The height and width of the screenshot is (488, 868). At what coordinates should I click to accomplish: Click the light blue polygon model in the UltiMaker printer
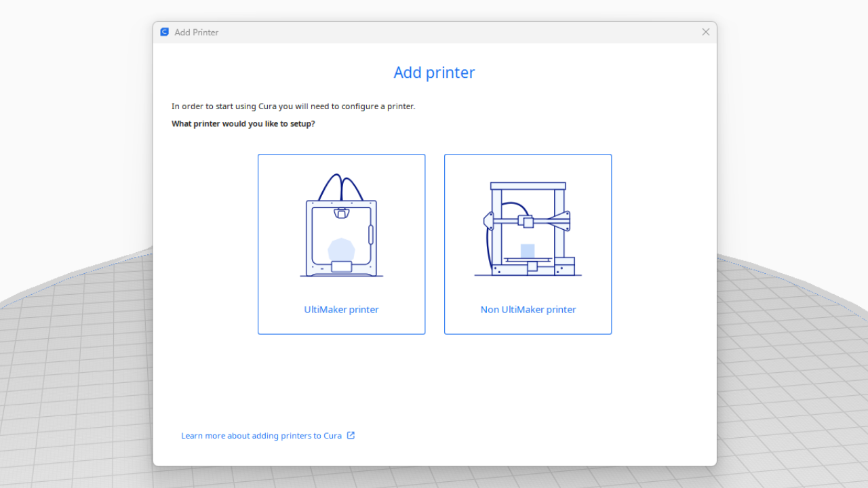pos(341,249)
